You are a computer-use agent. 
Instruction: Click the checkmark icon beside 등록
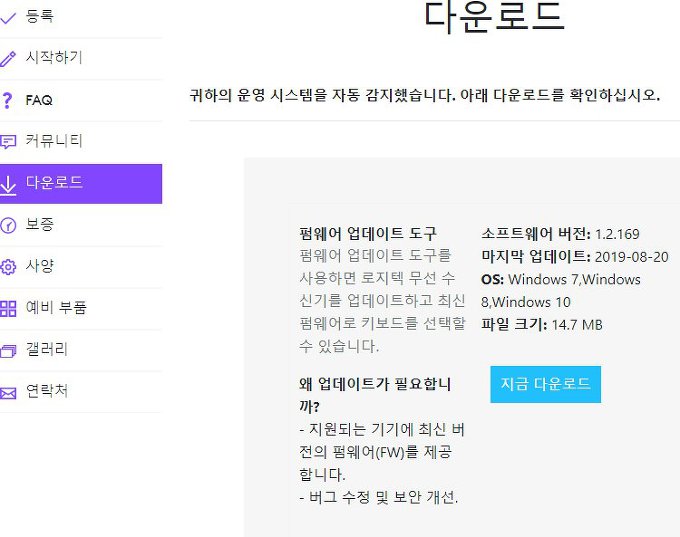pyautogui.click(x=8, y=17)
